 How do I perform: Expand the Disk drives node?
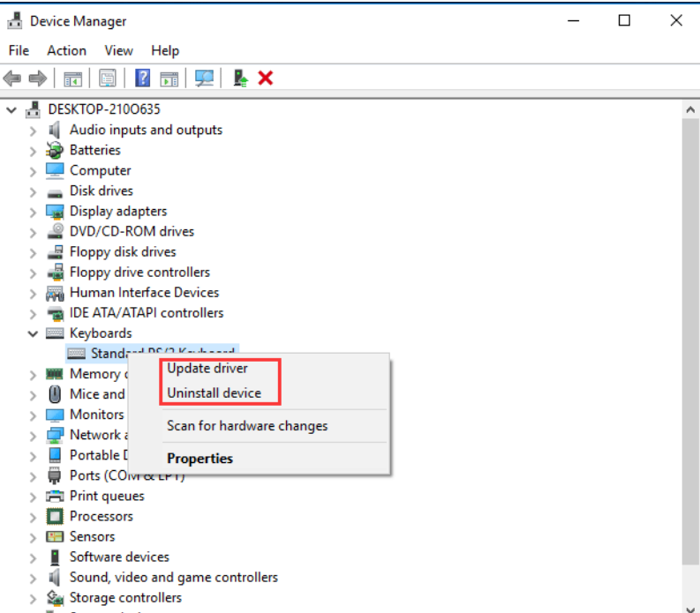click(33, 191)
